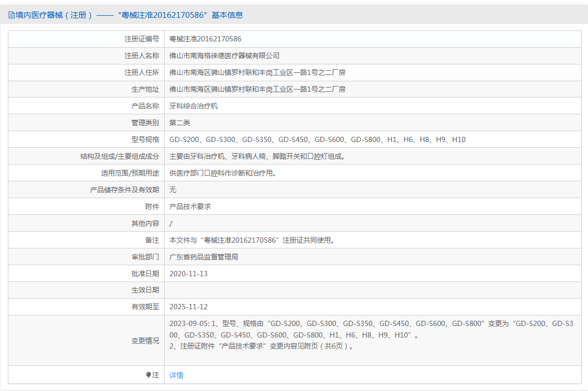This screenshot has height=391, width=588.
Task: Select the 型号规格 label
Action: tap(145, 139)
